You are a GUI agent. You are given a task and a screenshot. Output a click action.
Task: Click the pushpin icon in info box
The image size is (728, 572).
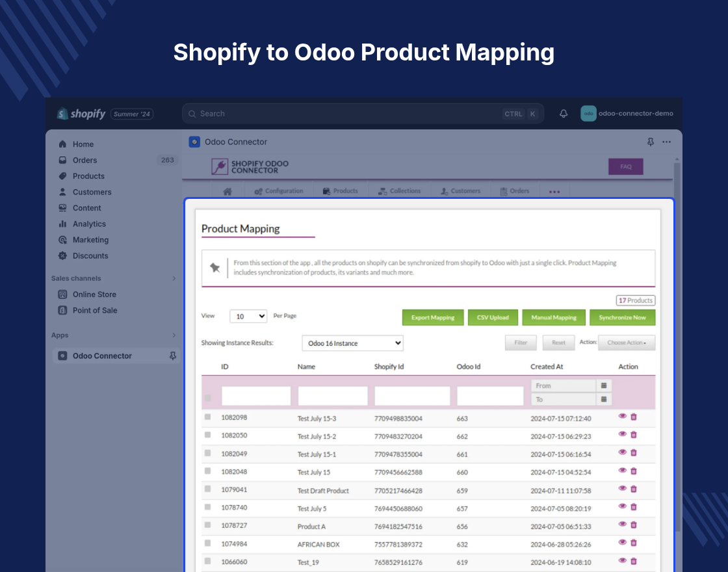pos(214,267)
